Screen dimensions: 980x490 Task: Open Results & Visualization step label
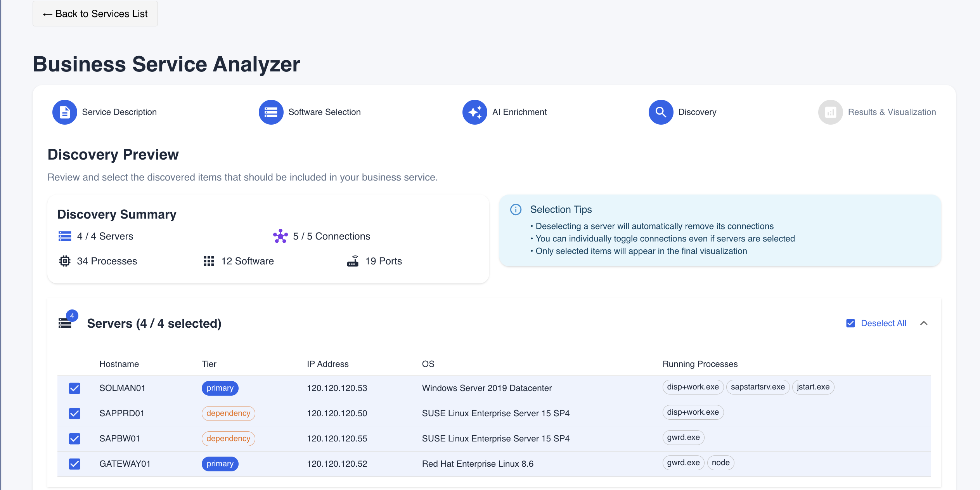892,112
